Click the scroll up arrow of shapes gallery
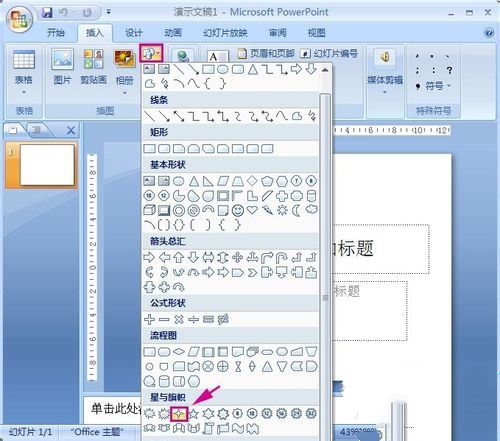500x441 pixels. click(325, 70)
